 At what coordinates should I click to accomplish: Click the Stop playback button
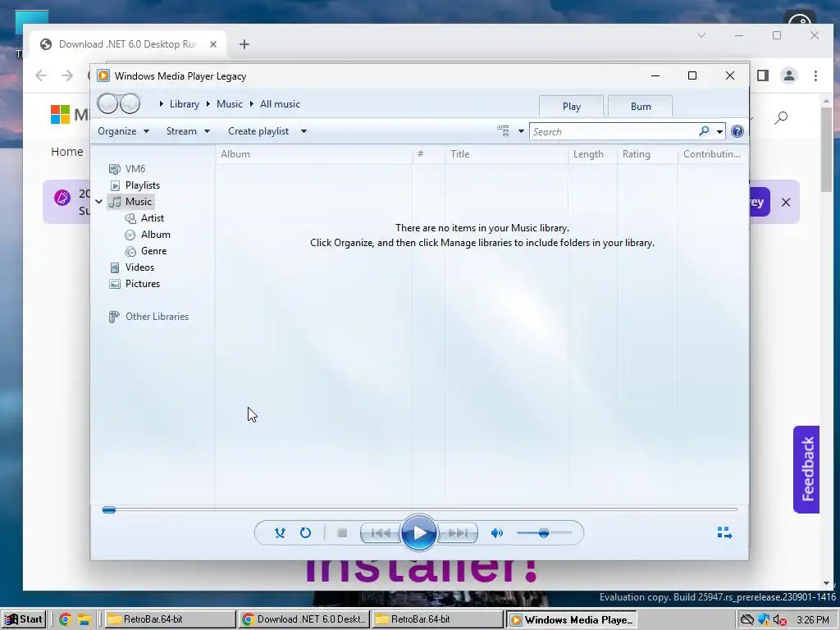tap(342, 532)
